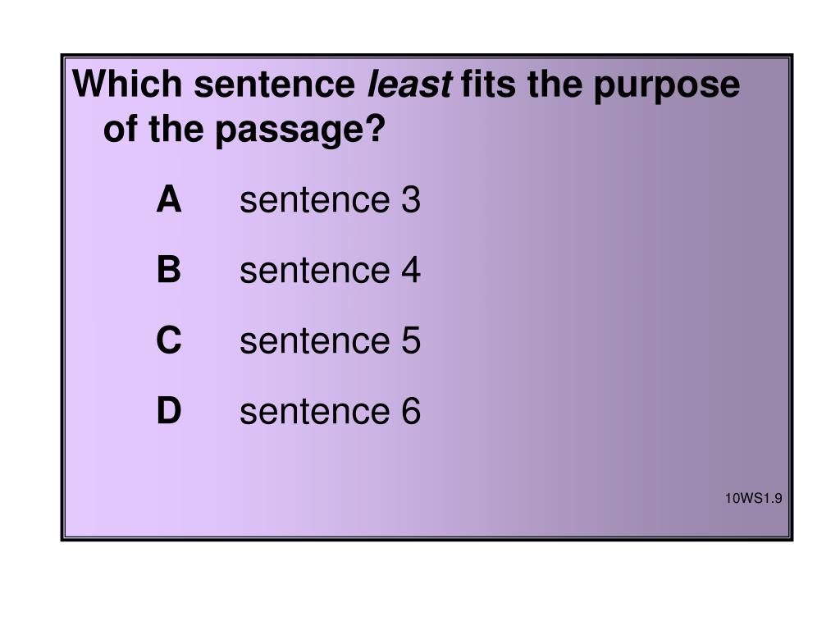This screenshot has width=840, height=630.
Task: Click the word "fits" in the question
Action: [488, 84]
